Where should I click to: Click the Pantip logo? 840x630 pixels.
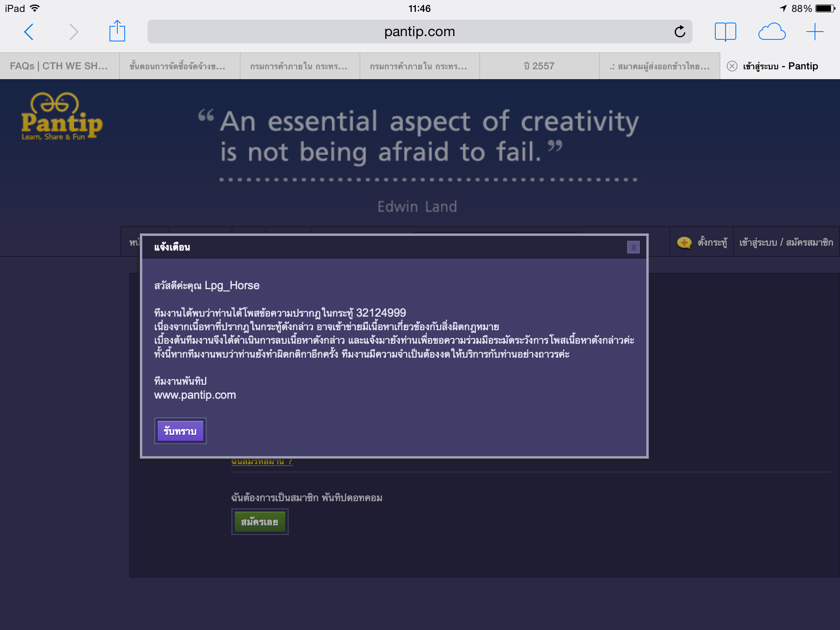coord(62,116)
